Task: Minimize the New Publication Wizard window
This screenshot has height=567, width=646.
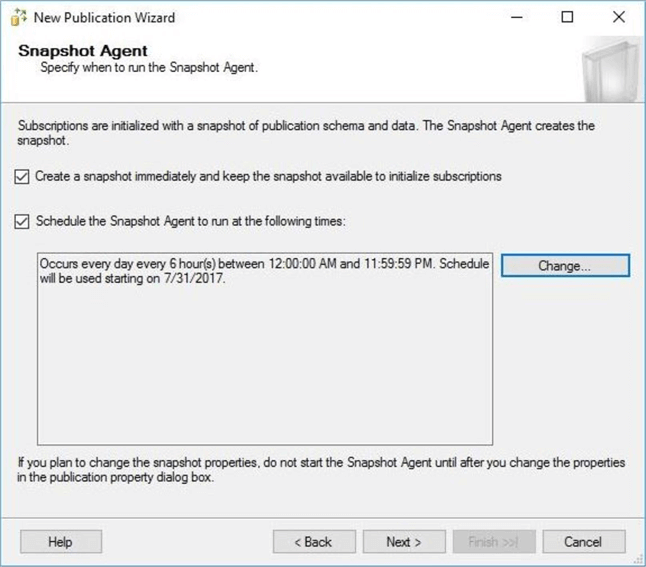Action: coord(516,17)
